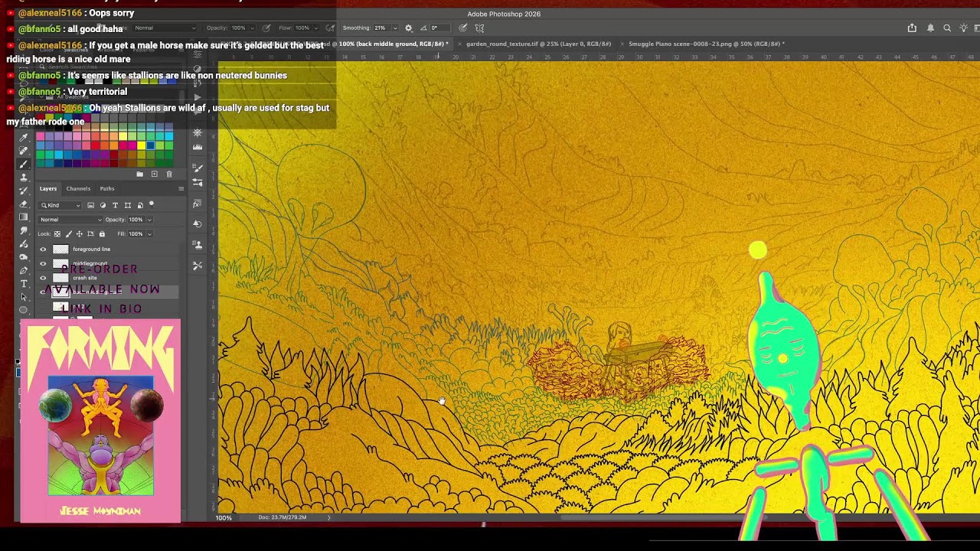This screenshot has height=551, width=980.
Task: Open the Discover lightbulb icon
Action: click(964, 28)
